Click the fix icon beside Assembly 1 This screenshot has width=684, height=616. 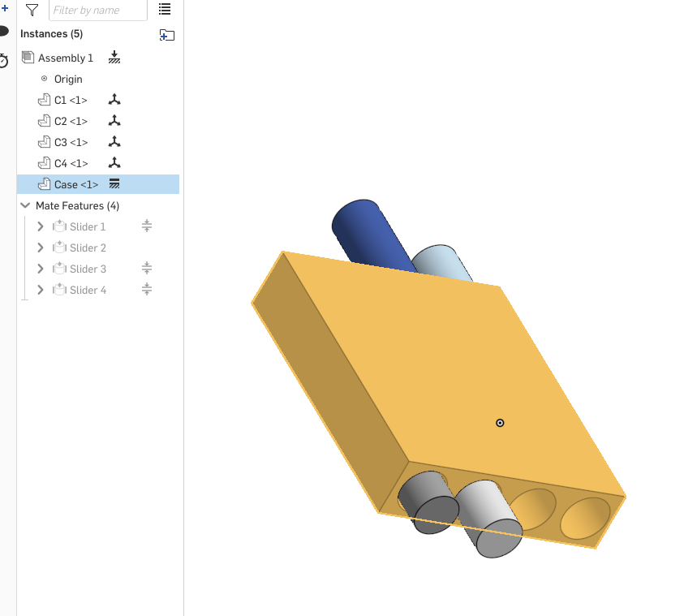coord(114,57)
